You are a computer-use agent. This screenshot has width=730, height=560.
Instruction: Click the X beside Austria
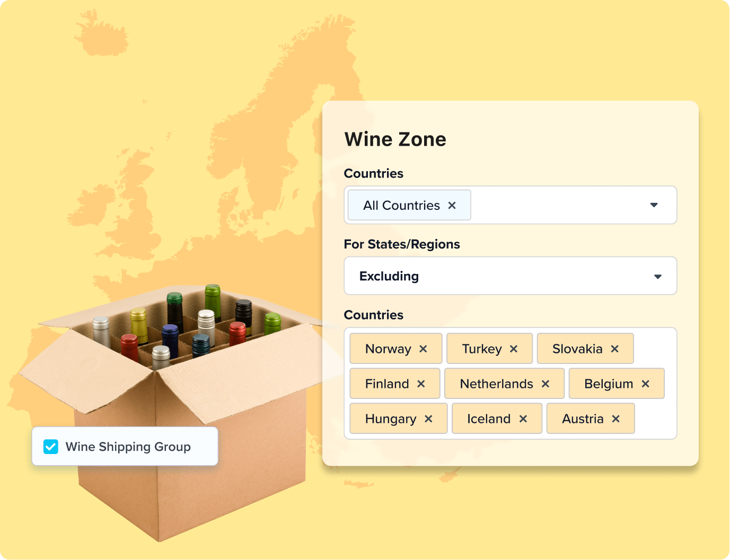615,419
